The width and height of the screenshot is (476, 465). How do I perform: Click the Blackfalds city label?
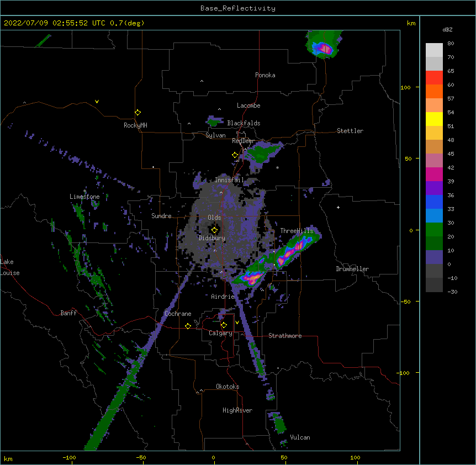tap(244, 123)
